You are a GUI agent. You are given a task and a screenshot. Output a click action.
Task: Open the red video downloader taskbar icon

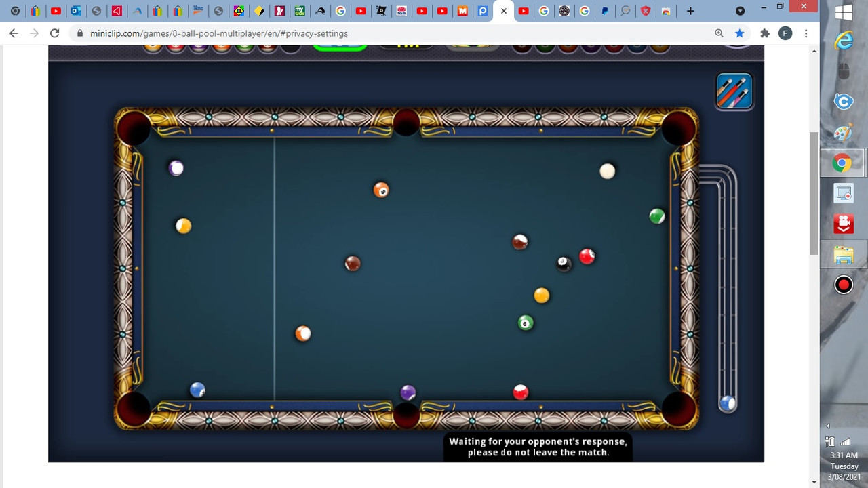coord(844,224)
